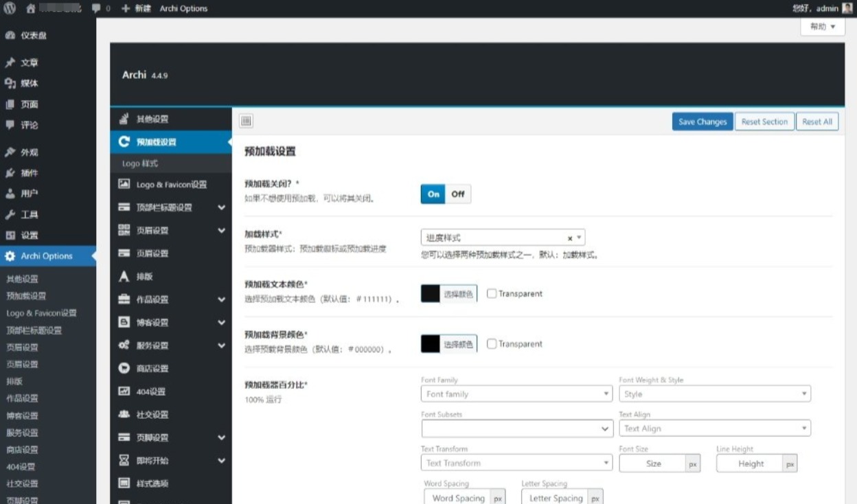Click the 页面 pages icon

(10, 104)
